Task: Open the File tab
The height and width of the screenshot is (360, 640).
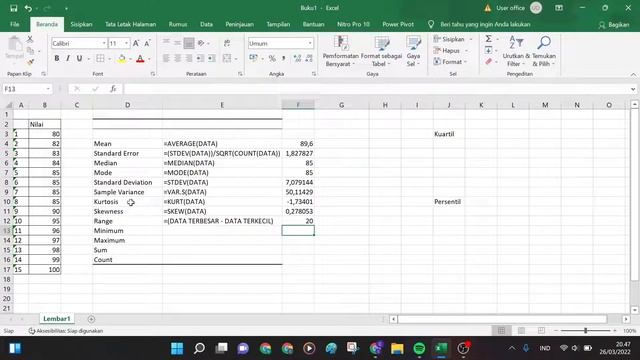Action: click(15, 24)
